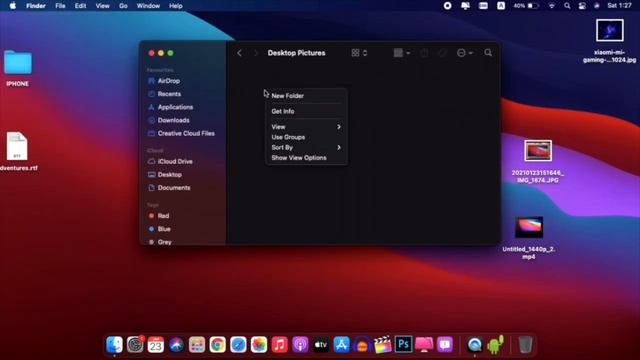Open Launchpad from the Dock
The height and width of the screenshot is (360, 640).
197,345
